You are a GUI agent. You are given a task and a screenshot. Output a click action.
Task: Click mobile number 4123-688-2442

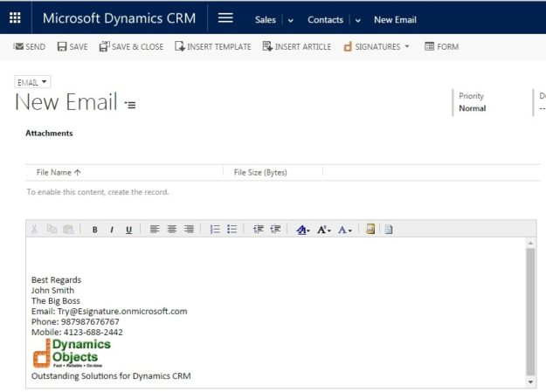(x=93, y=332)
